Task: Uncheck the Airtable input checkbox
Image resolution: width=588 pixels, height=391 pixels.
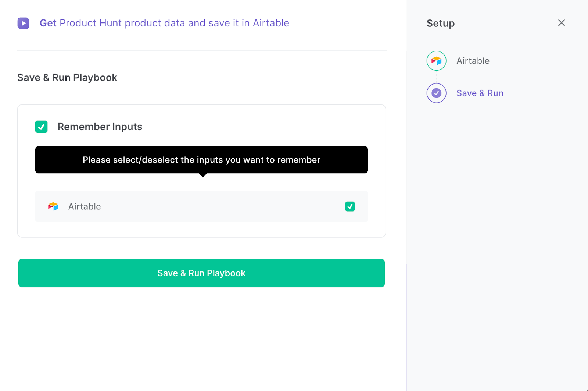Action: pos(350,206)
